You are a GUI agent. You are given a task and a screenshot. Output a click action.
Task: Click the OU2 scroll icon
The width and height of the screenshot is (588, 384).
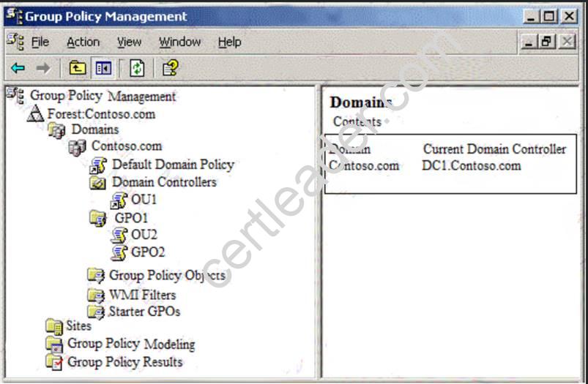(x=119, y=235)
